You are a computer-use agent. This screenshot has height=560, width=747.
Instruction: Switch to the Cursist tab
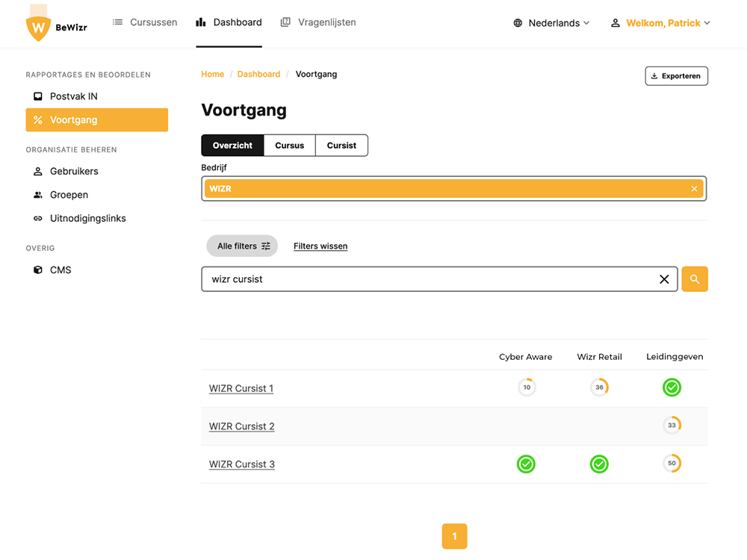pyautogui.click(x=341, y=146)
